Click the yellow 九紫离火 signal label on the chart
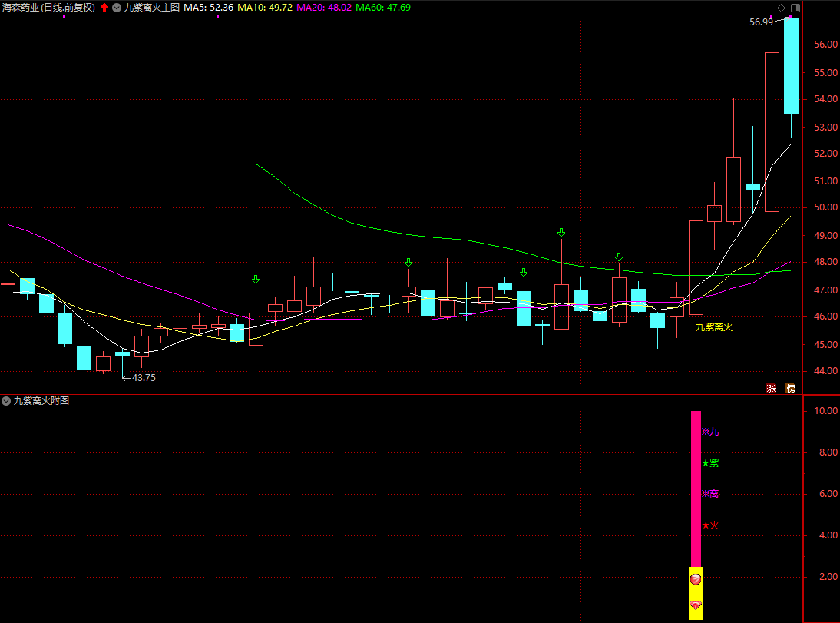Viewport: 840px width, 623px height. point(713,327)
